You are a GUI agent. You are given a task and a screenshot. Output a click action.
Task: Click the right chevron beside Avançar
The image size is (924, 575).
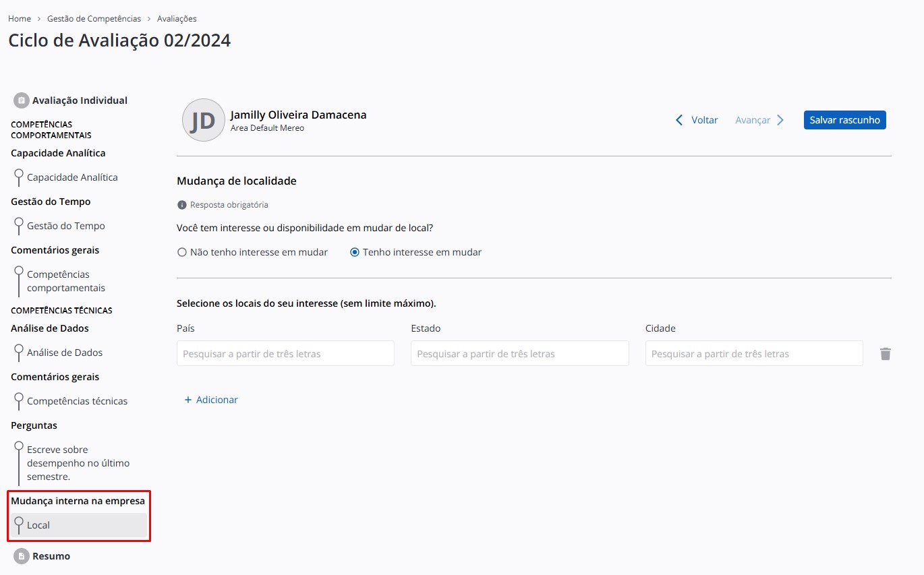[x=780, y=120]
